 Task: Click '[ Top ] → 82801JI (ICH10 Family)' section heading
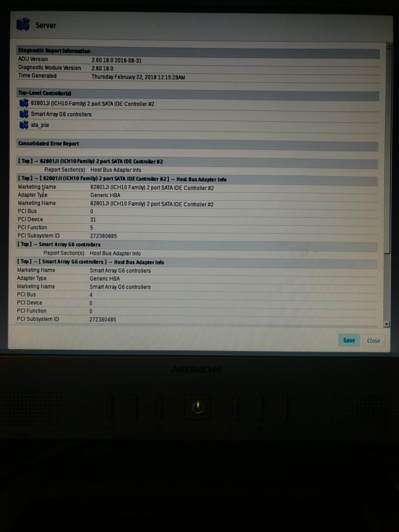click(197, 162)
